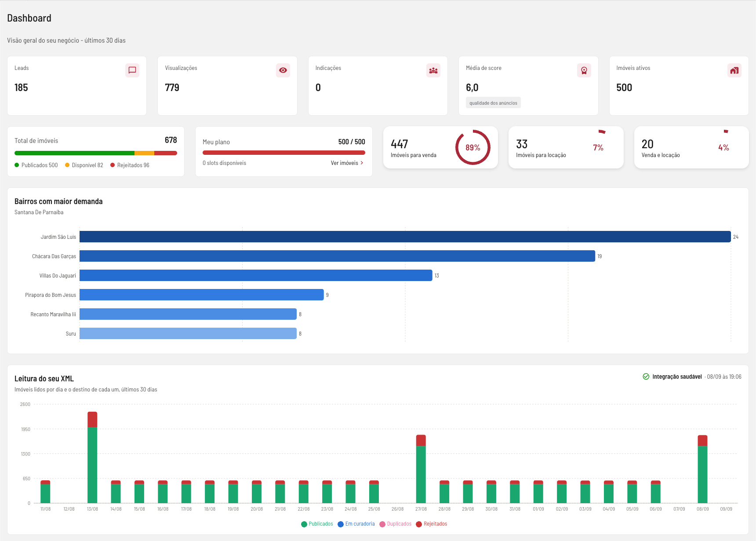
Task: Select the Suru bar
Action: [x=188, y=333]
